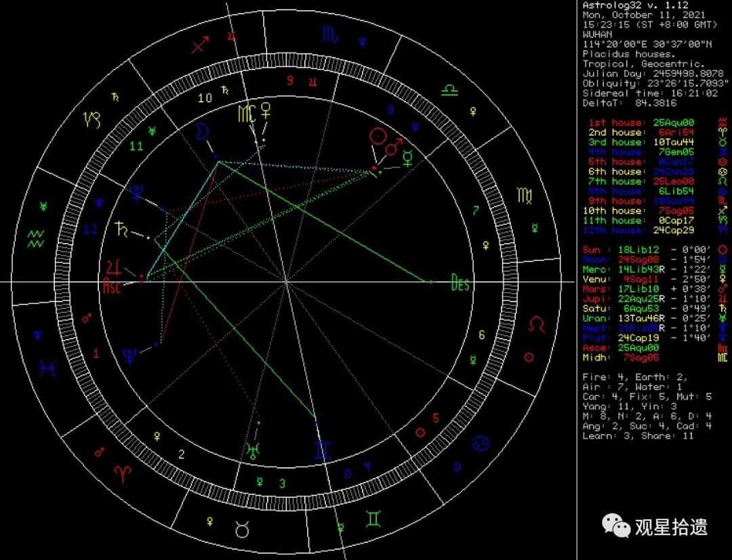Select the Yang: 11, Yin: 3 line
The width and height of the screenshot is (732, 560).
tap(629, 406)
